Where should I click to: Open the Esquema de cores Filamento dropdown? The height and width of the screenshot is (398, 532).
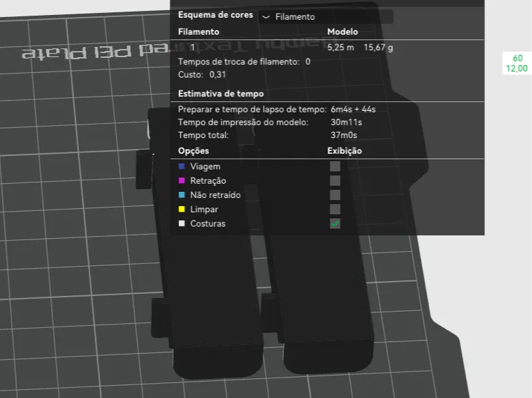tap(326, 16)
